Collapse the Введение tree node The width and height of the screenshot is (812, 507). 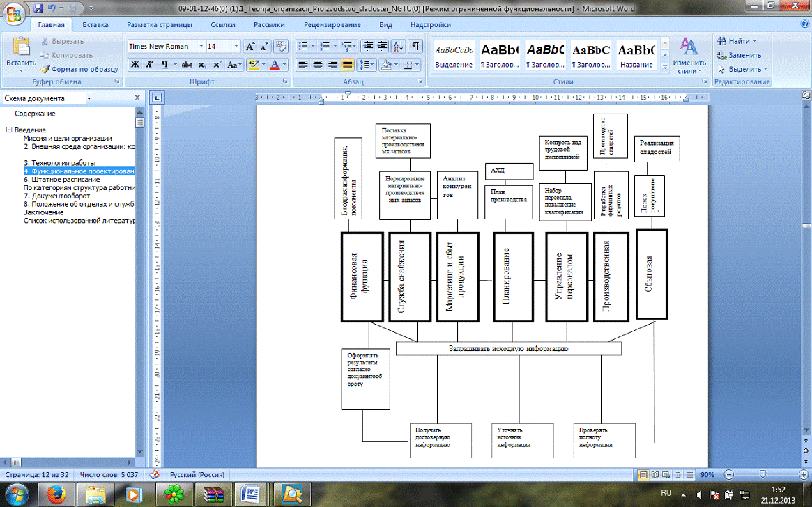pyautogui.click(x=9, y=130)
